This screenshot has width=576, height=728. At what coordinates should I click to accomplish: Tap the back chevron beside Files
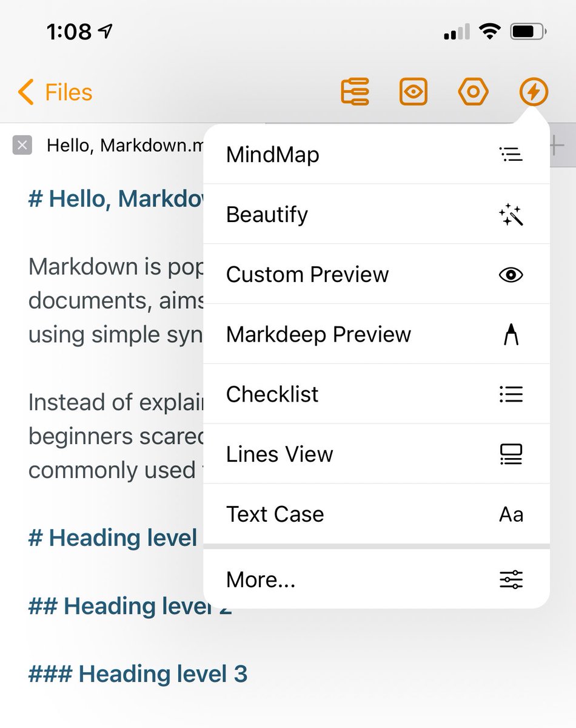[x=25, y=93]
